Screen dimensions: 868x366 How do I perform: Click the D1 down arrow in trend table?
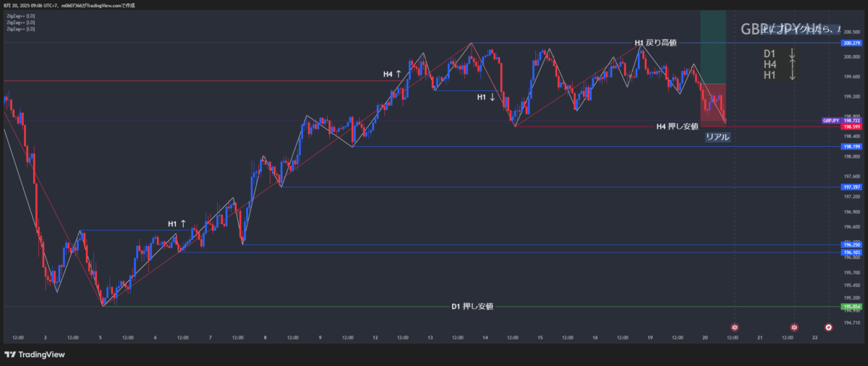click(792, 54)
